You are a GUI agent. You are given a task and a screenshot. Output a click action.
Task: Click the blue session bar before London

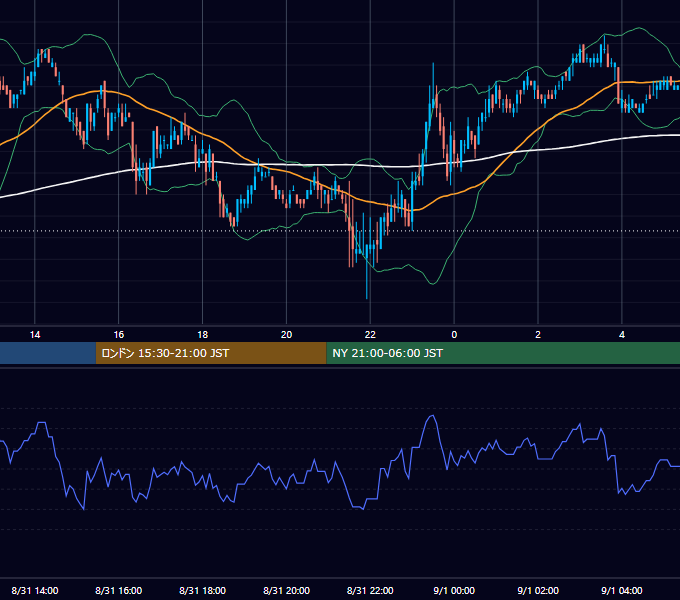(x=48, y=353)
